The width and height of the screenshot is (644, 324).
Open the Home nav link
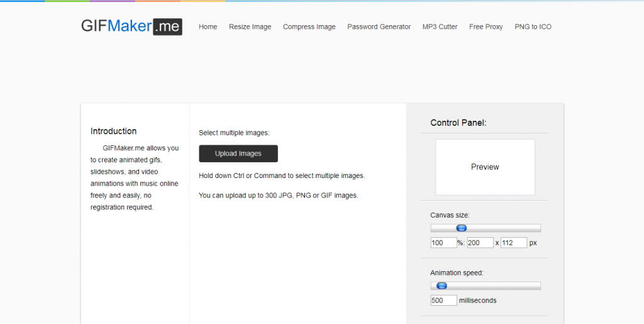coord(208,26)
